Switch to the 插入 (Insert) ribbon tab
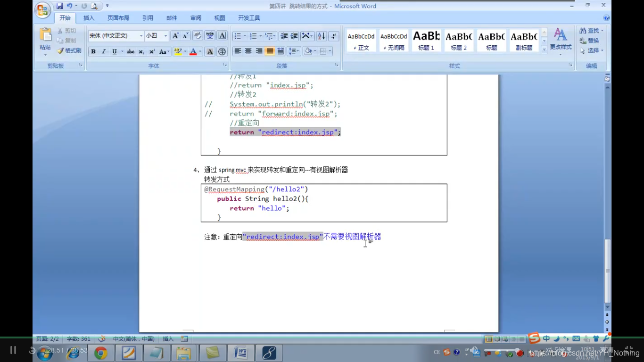This screenshot has height=362, width=644. click(x=89, y=18)
